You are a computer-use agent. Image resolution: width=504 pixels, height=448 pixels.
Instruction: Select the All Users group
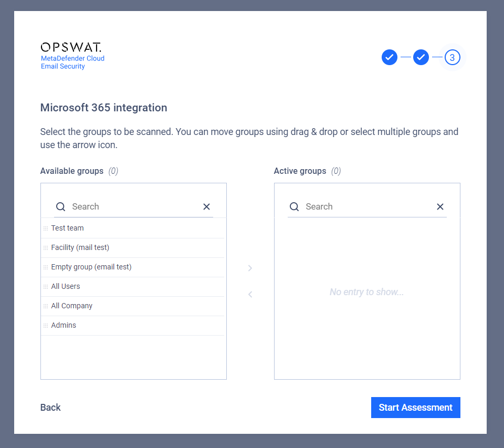pos(132,287)
